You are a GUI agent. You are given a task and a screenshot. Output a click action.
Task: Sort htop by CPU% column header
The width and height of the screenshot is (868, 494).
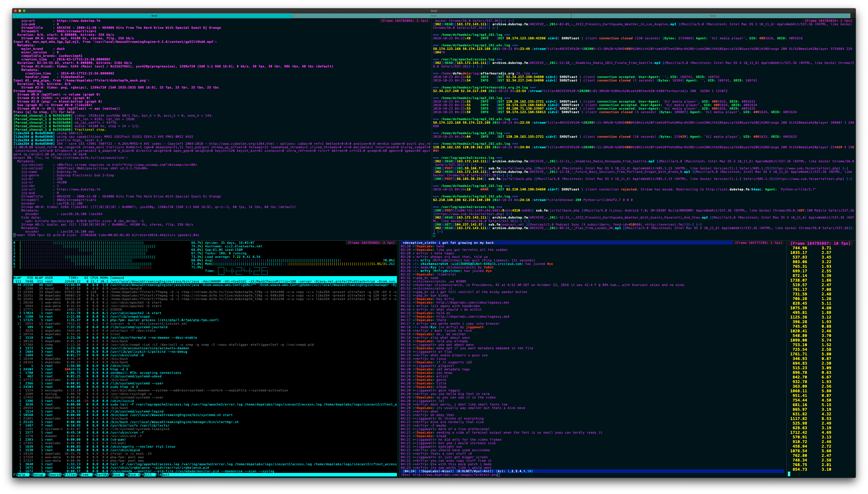click(x=94, y=278)
